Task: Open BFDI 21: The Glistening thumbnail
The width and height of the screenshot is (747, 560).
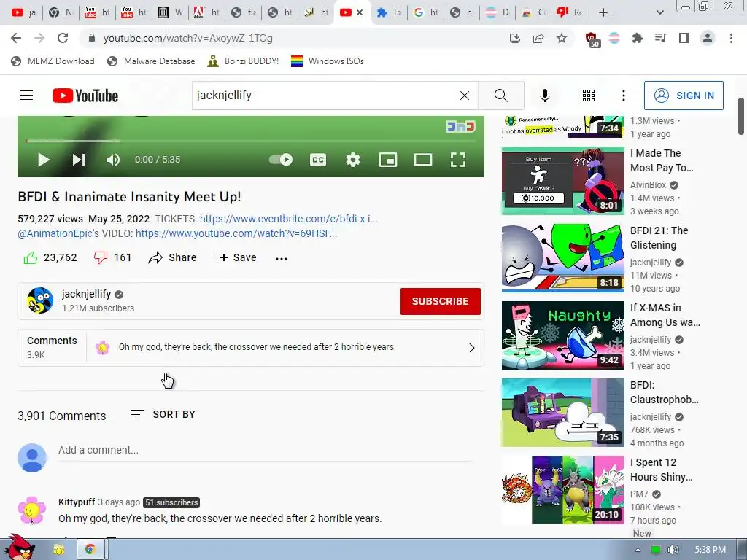Action: pos(562,257)
